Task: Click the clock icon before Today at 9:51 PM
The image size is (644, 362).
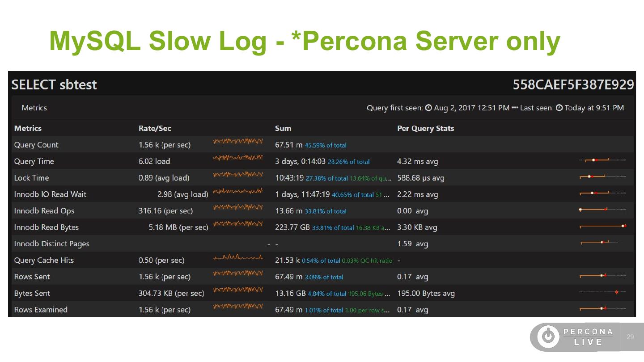Action: [559, 108]
